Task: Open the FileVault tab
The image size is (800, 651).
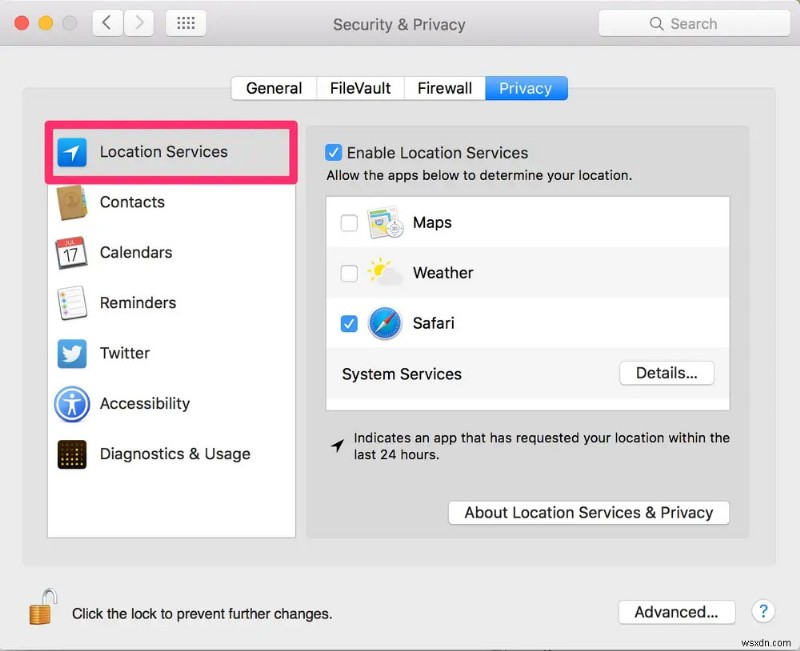Action: coord(359,88)
